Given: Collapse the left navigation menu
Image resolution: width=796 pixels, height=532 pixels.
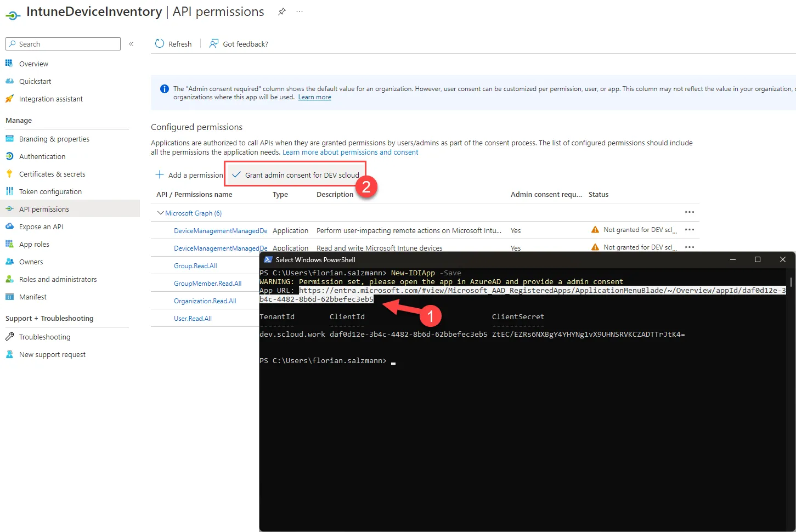Looking at the screenshot, I should pos(131,44).
